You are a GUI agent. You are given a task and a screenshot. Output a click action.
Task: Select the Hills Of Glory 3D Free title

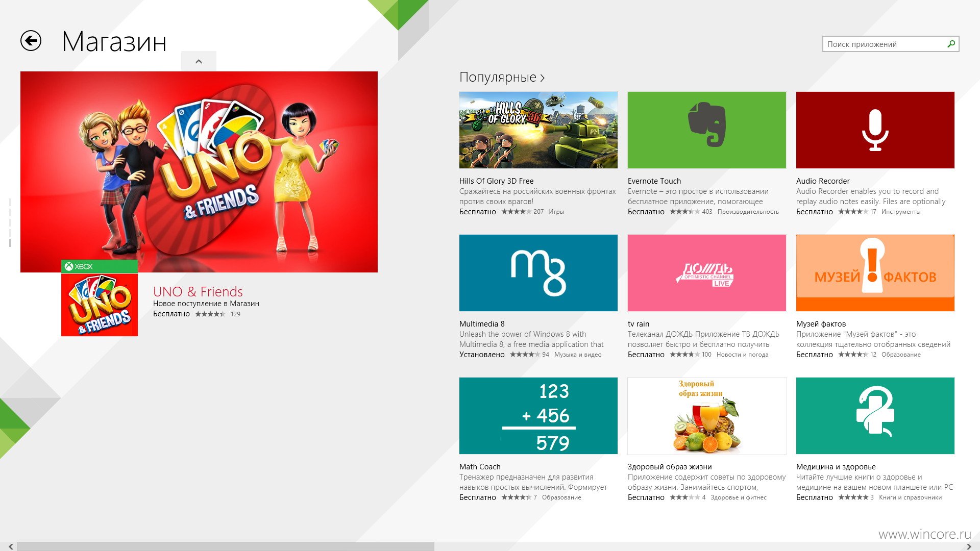pos(496,181)
